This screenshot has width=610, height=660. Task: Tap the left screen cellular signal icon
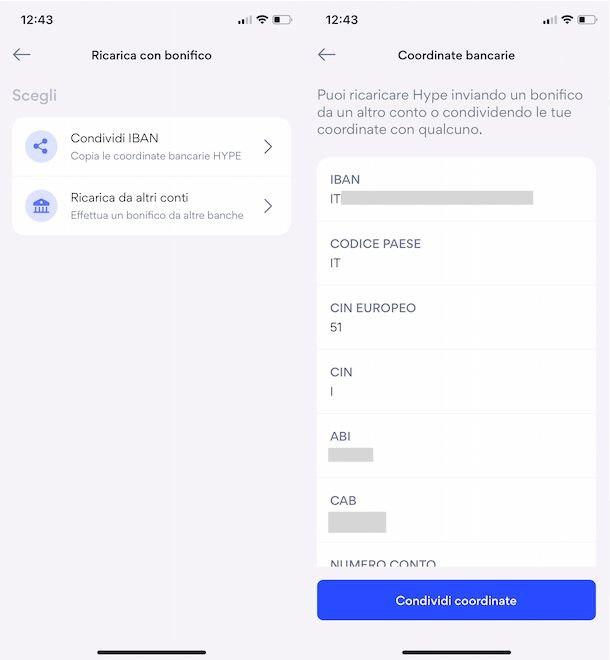[x=245, y=20]
